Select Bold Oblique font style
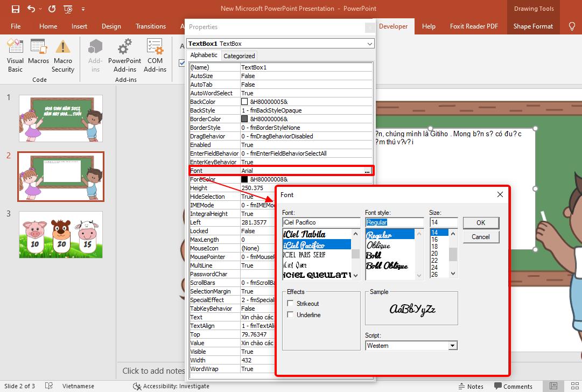This screenshot has width=582, height=392. [387, 266]
